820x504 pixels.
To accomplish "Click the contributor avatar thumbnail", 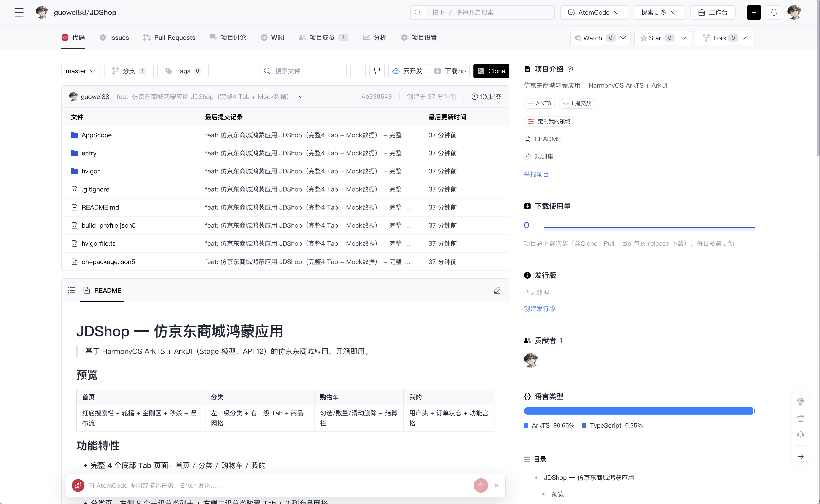I will click(x=531, y=360).
